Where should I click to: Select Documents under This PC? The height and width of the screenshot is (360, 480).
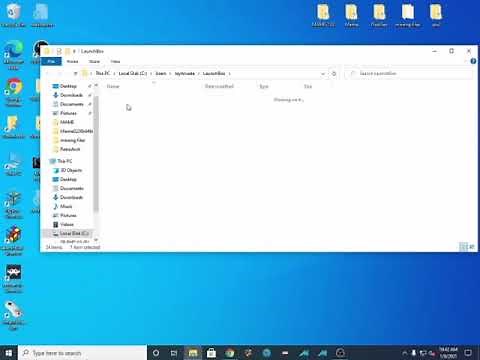coord(72,188)
